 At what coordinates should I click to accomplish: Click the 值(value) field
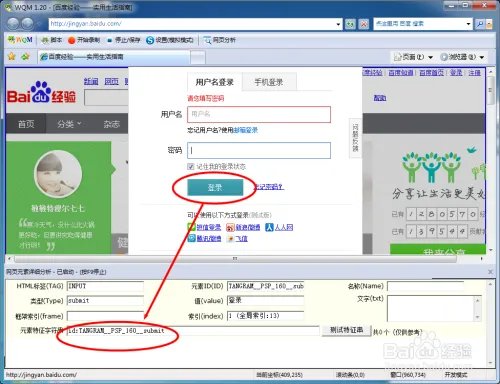266,301
